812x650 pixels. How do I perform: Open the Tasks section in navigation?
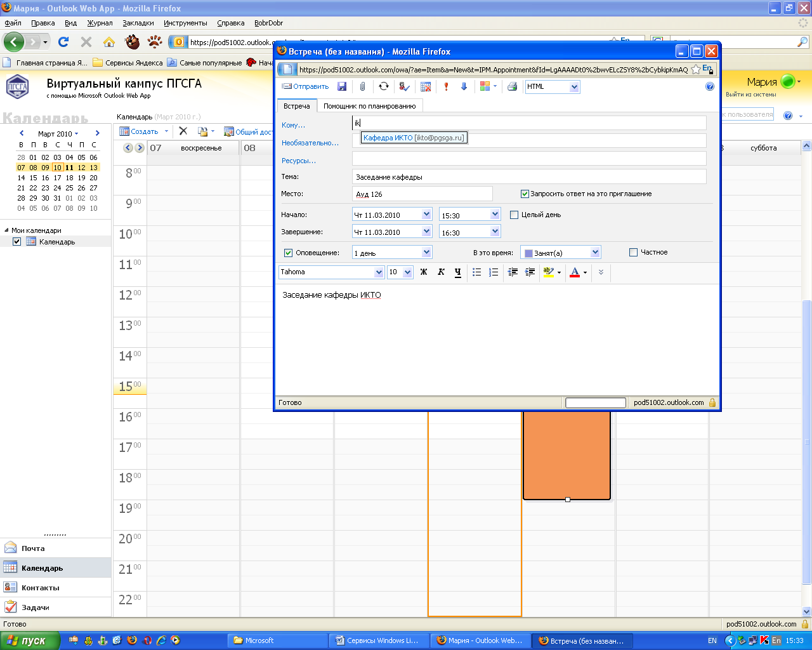click(36, 607)
